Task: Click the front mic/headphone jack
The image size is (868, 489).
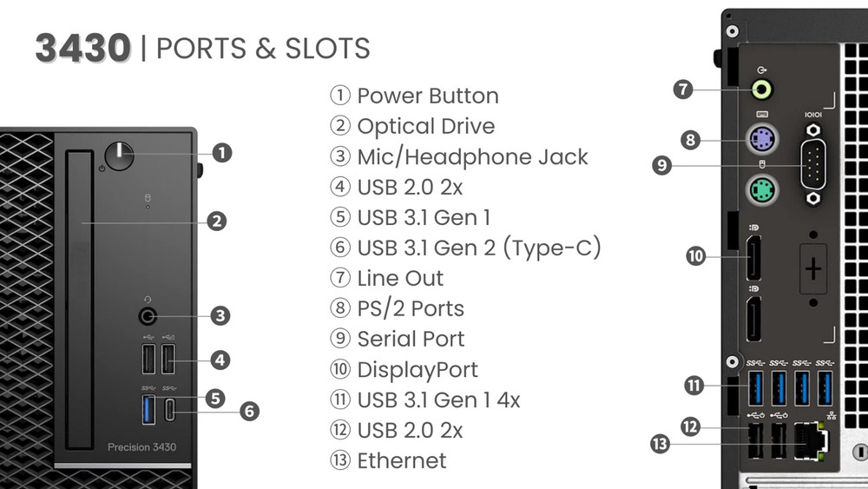Action: (148, 315)
